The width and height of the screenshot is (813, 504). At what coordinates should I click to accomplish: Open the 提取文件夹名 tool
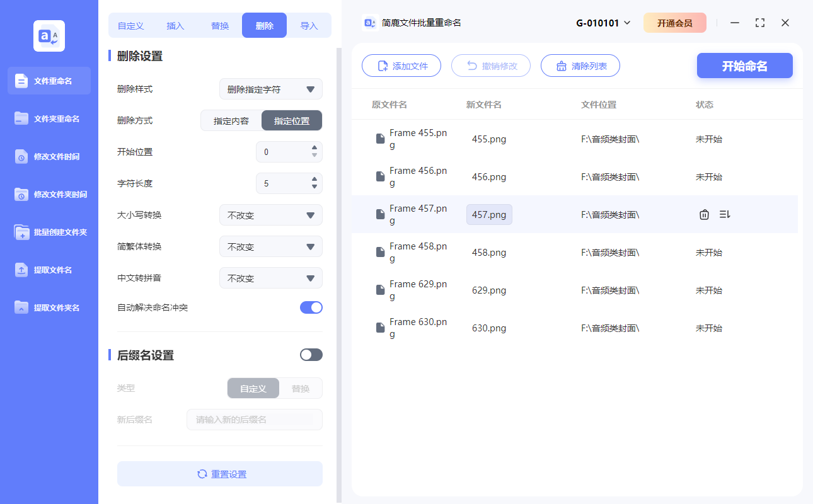tap(49, 307)
